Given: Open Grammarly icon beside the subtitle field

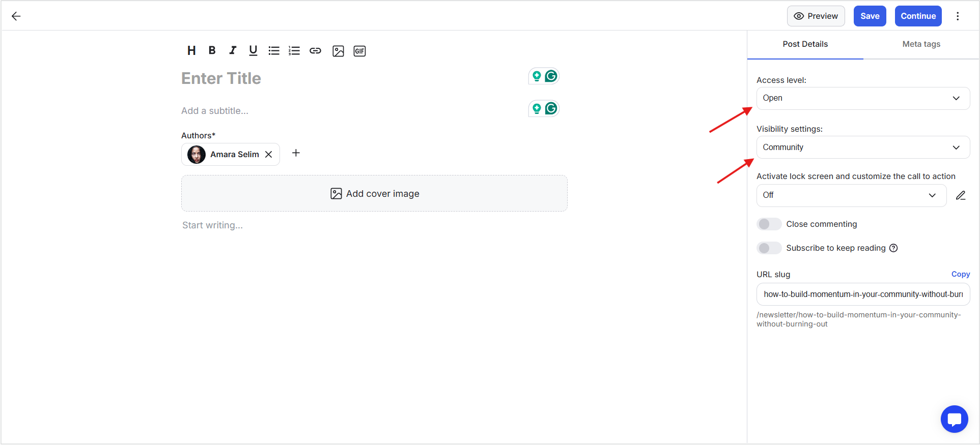Looking at the screenshot, I should click(551, 108).
